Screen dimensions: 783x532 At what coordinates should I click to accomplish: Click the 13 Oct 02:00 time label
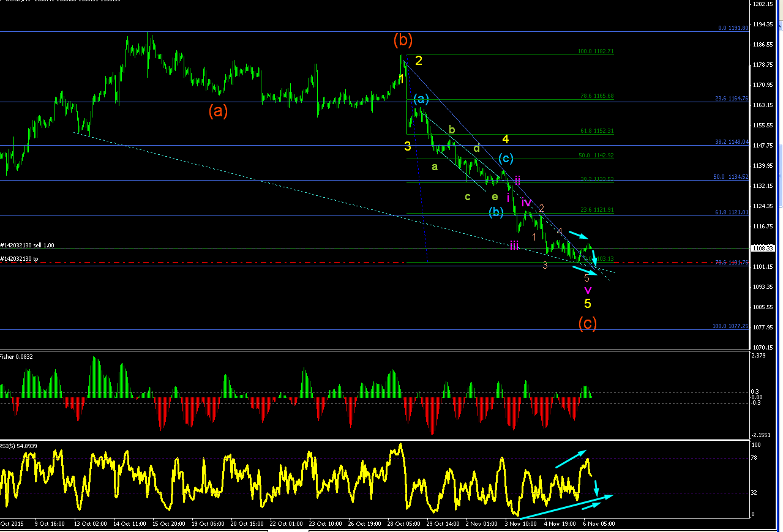tap(91, 524)
